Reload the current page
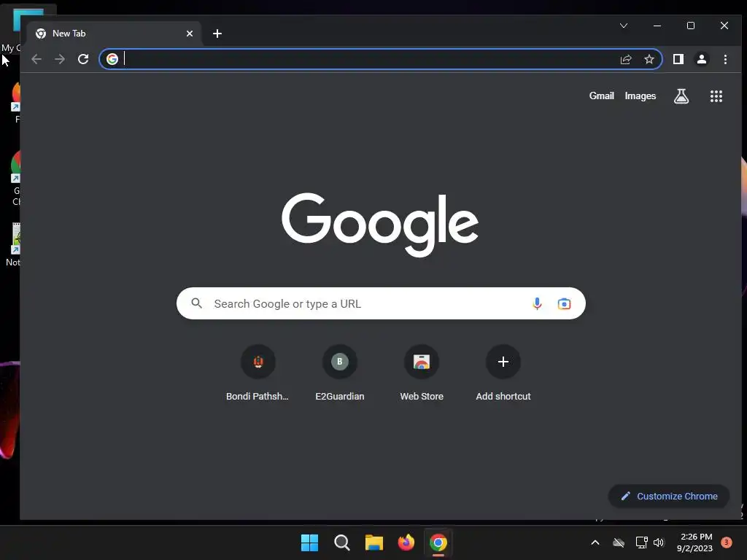The image size is (747, 560). click(83, 59)
